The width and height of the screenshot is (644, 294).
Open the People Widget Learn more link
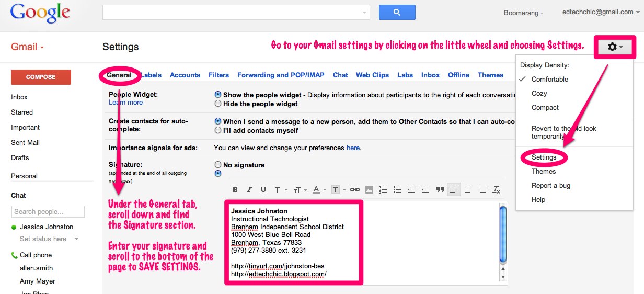125,103
